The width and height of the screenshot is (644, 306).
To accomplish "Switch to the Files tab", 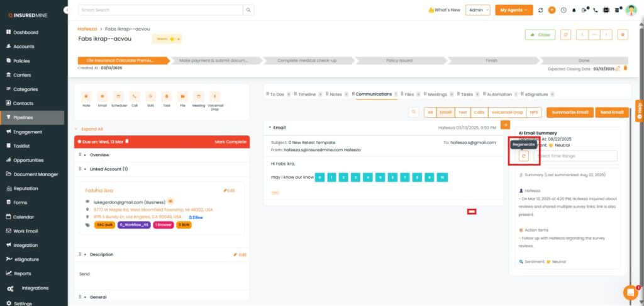I will pyautogui.click(x=409, y=94).
